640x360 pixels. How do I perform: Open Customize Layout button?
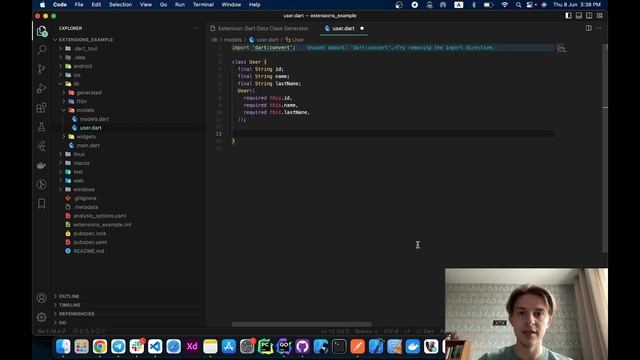[600, 16]
